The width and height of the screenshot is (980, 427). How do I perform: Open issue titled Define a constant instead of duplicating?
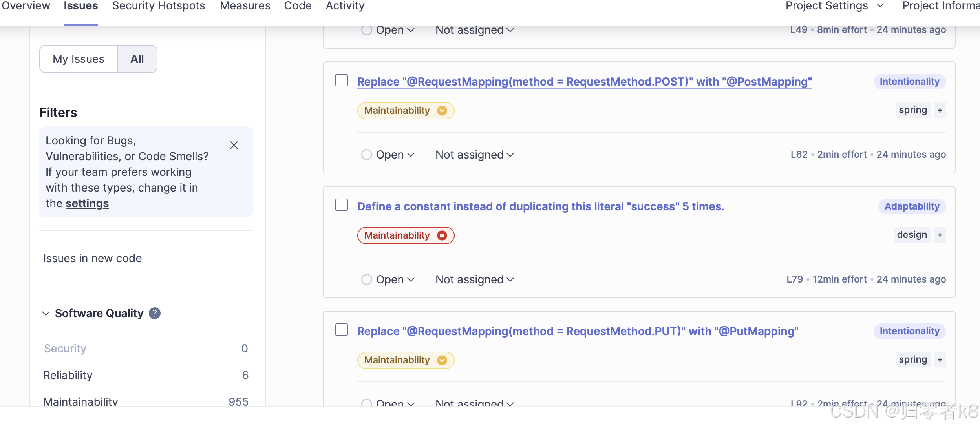pyautogui.click(x=540, y=206)
